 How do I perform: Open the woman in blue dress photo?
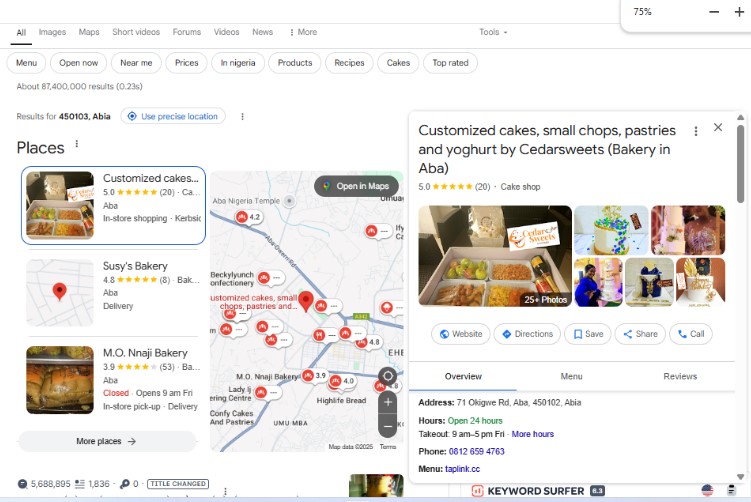pos(598,282)
